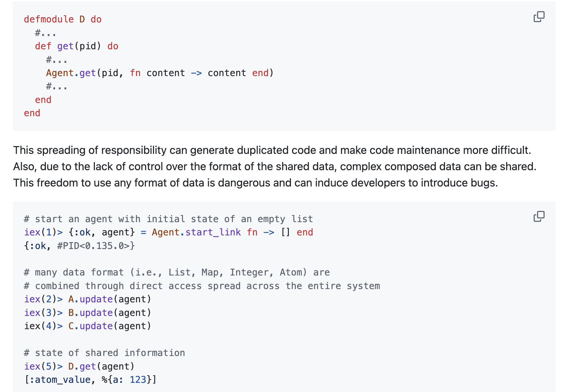Image resolution: width=567 pixels, height=392 pixels.
Task: Copy the iex session code block
Action: (539, 216)
